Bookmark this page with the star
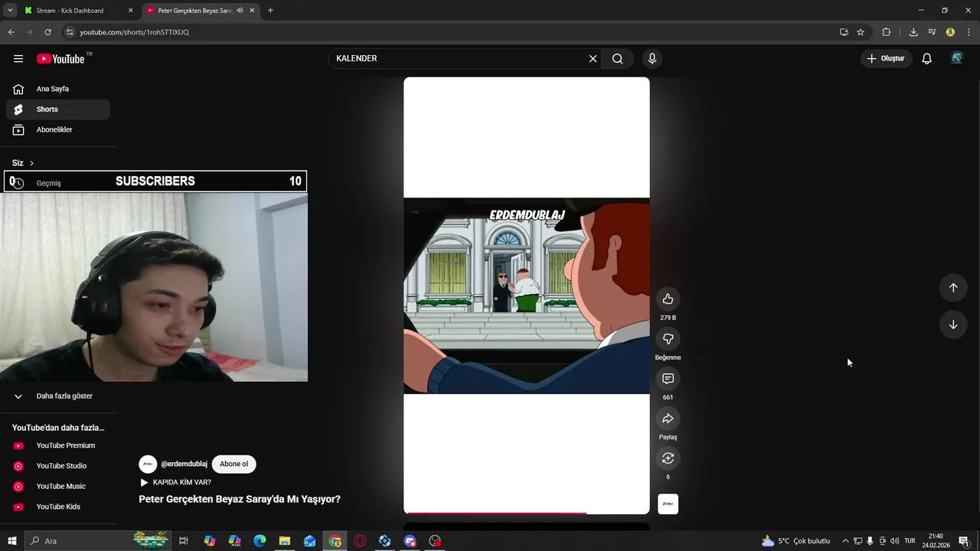Image resolution: width=980 pixels, height=551 pixels. [x=861, y=32]
